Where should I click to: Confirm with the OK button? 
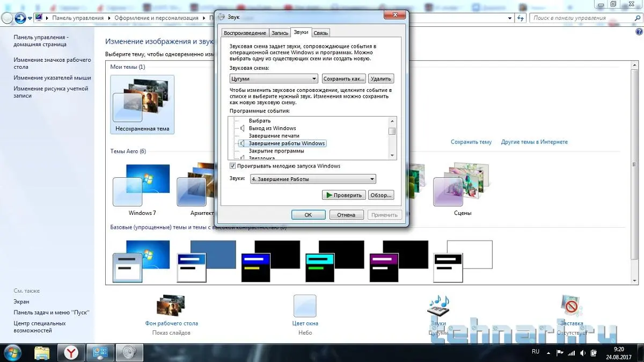[x=308, y=215]
